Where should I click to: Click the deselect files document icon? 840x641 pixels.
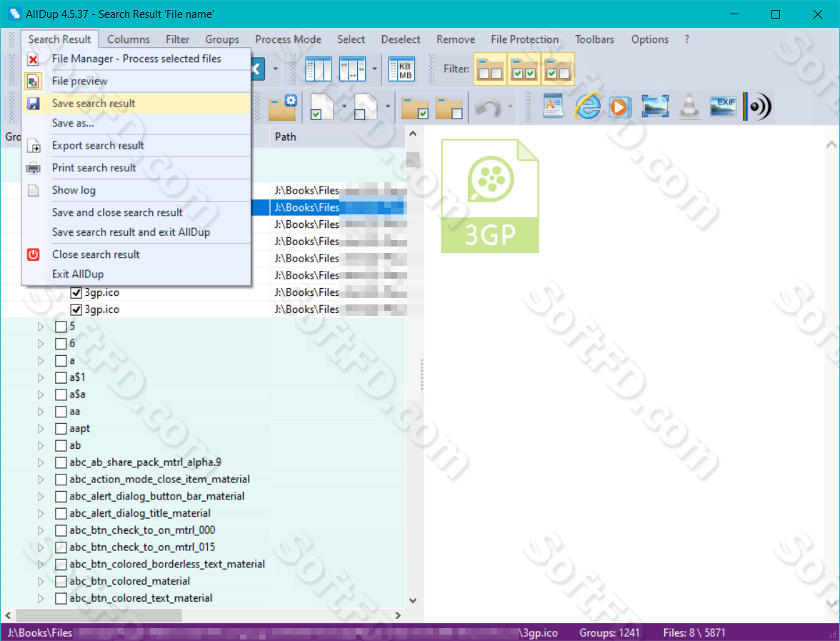(x=366, y=106)
